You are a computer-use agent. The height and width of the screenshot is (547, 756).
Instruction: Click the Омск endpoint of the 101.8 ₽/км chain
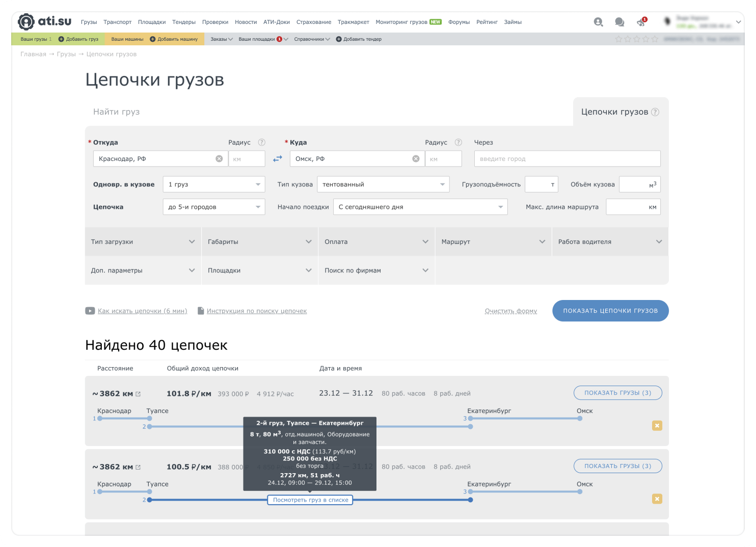580,419
